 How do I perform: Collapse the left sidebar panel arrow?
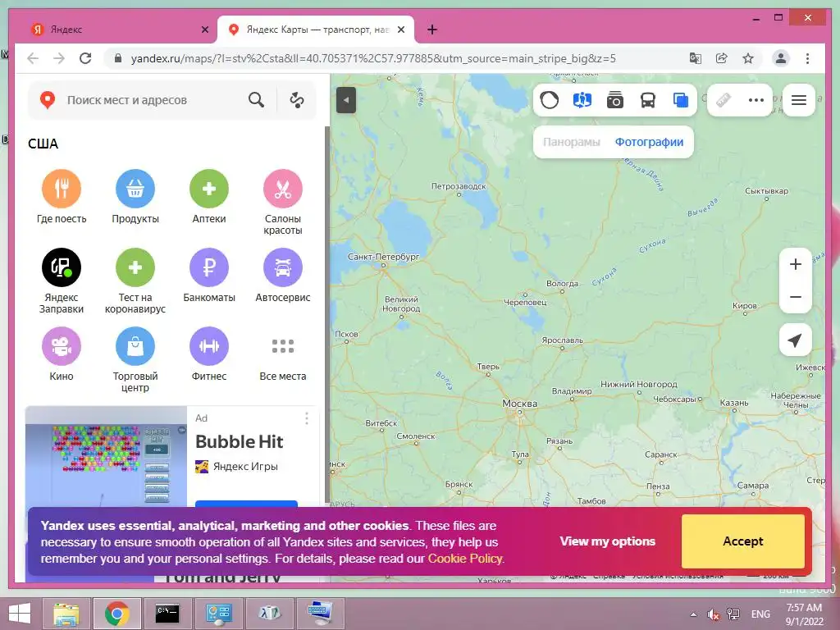[x=346, y=100]
